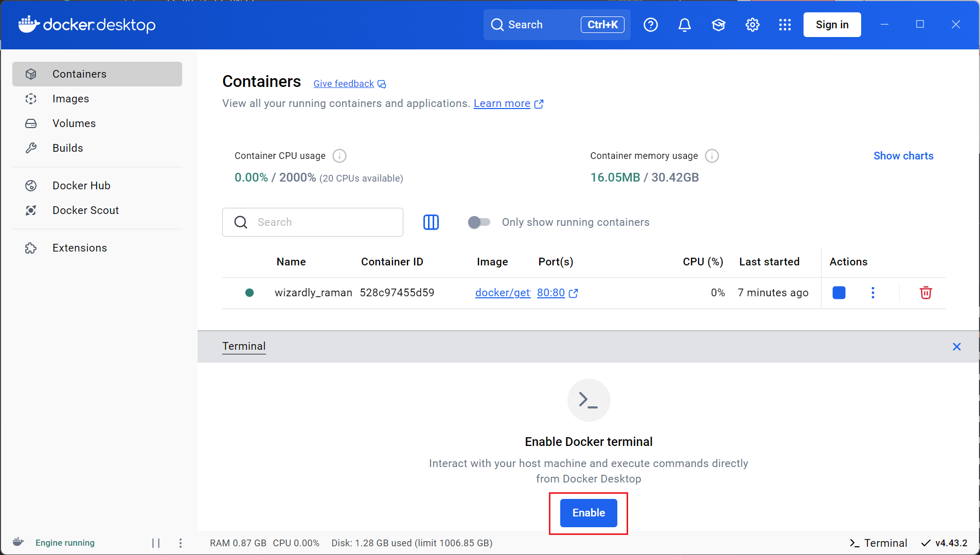Viewport: 980px width, 555px height.
Task: Open engine options via status bar kebab menu
Action: click(x=181, y=543)
